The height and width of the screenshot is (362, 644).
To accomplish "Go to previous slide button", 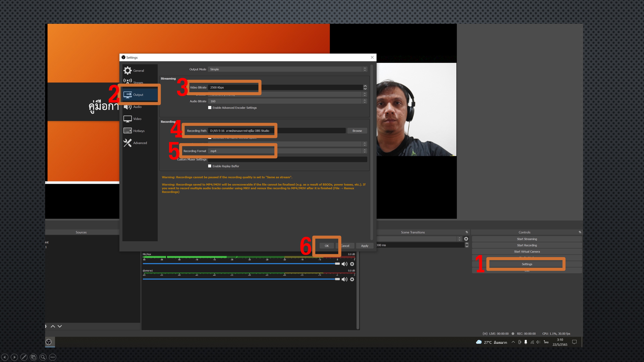I will click(x=5, y=357).
